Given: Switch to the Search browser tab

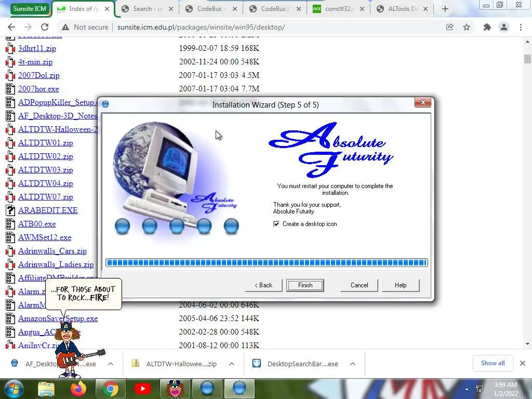Looking at the screenshot, I should (148, 9).
